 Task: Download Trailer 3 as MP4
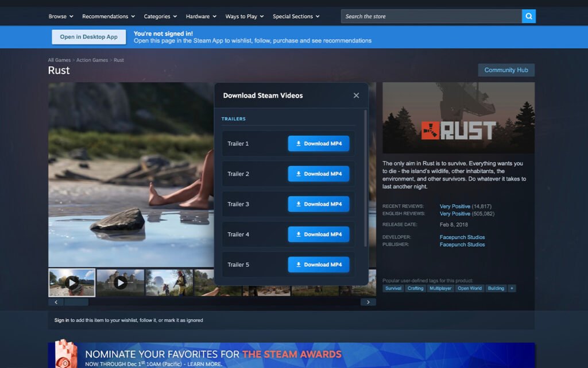point(319,204)
